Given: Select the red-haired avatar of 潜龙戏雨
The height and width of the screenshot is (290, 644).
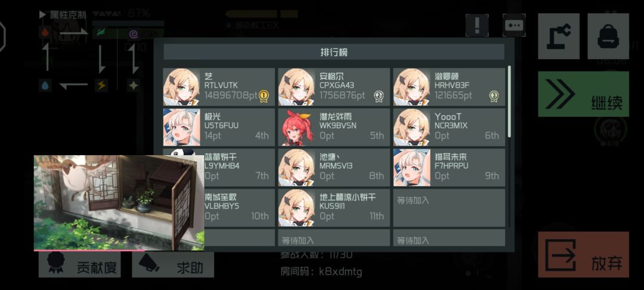Looking at the screenshot, I should point(296,127).
